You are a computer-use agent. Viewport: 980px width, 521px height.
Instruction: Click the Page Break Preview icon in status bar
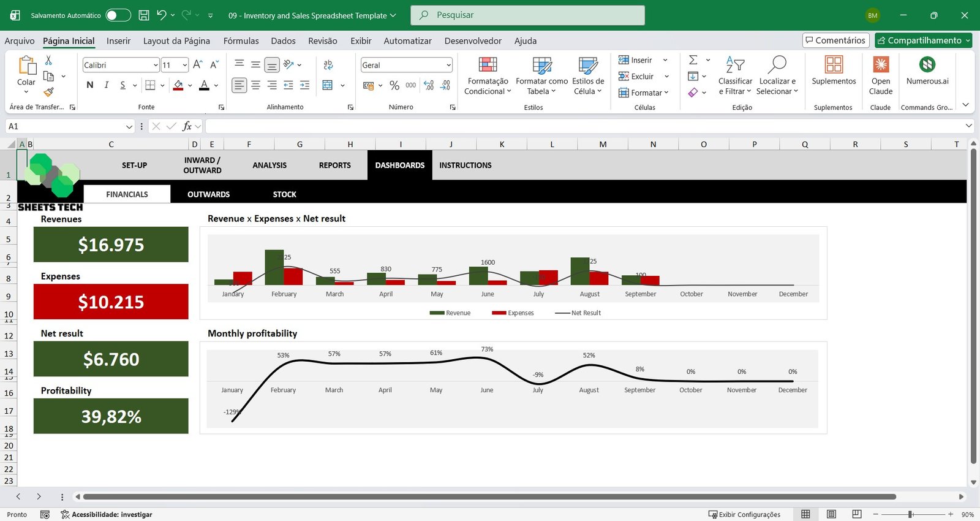857,514
